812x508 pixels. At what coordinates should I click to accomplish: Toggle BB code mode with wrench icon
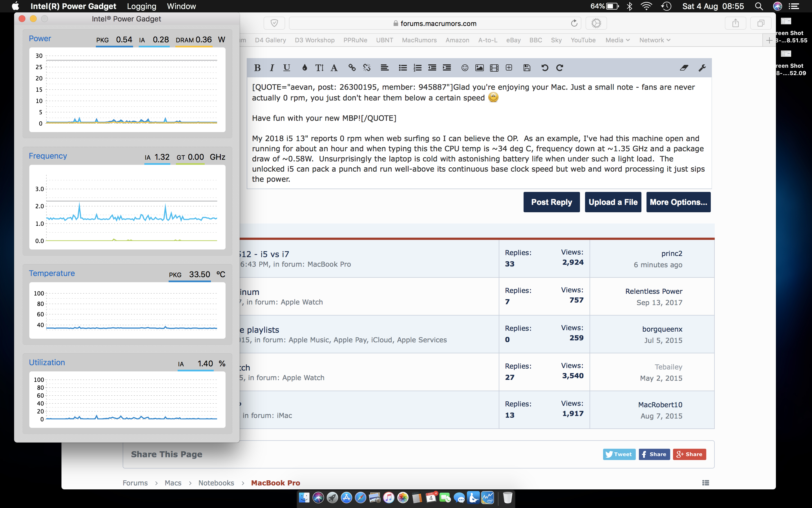pyautogui.click(x=702, y=68)
